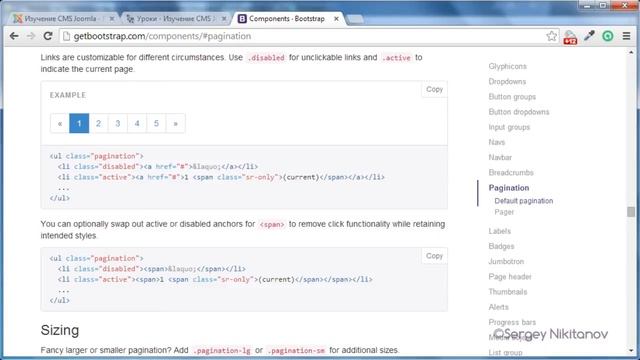Open Glyphicons in the sidebar

(507, 66)
